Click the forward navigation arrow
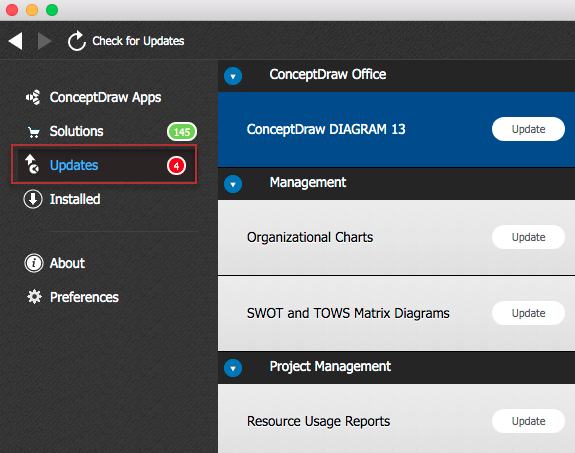This screenshot has width=575, height=453. coord(44,41)
